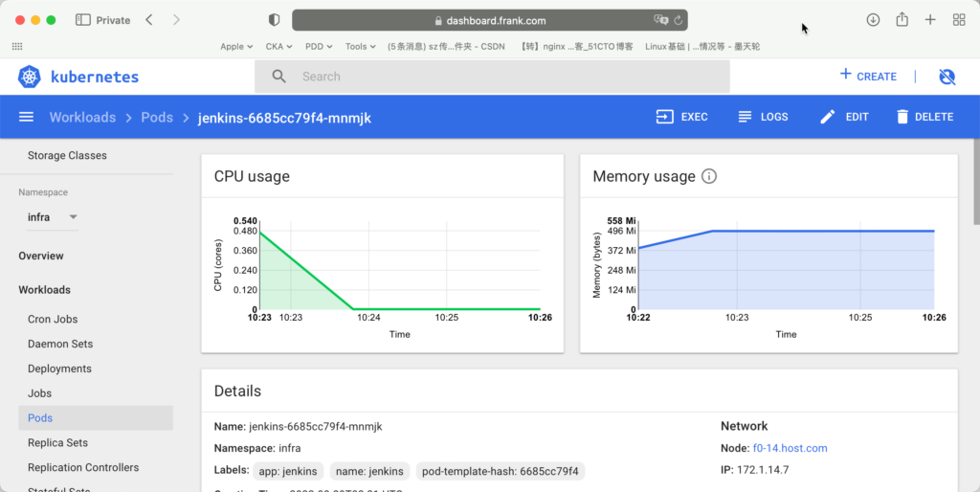Image resolution: width=980 pixels, height=492 pixels.
Task: Go back with Safari back arrow
Action: point(149,20)
